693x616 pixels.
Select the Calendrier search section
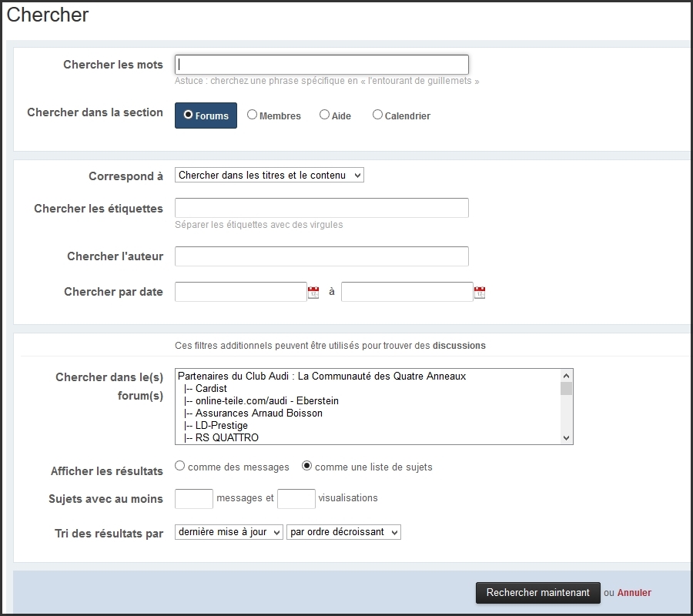coord(377,115)
